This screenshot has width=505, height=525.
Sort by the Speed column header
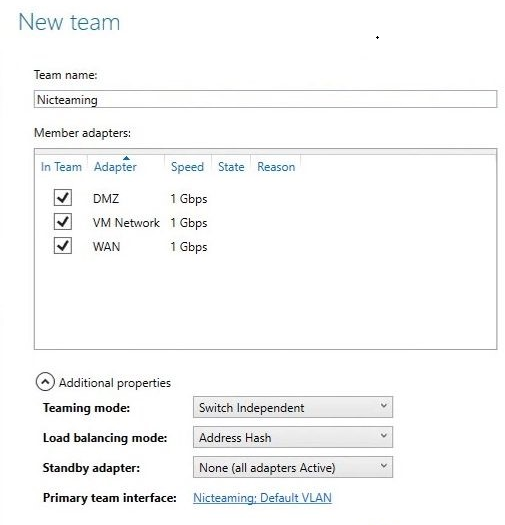pos(188,167)
